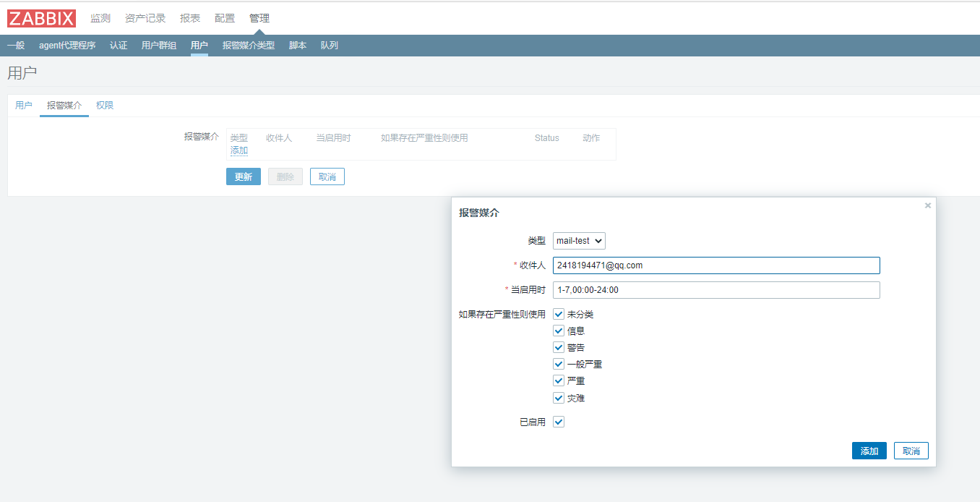Click the 报警媒介 dialog title
980x502 pixels.
478,213
